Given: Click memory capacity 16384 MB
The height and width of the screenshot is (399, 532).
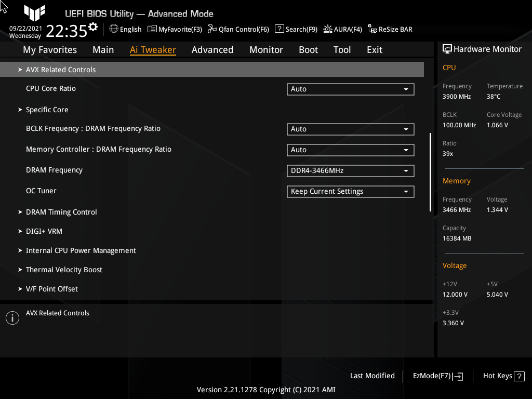Looking at the screenshot, I should [457, 238].
